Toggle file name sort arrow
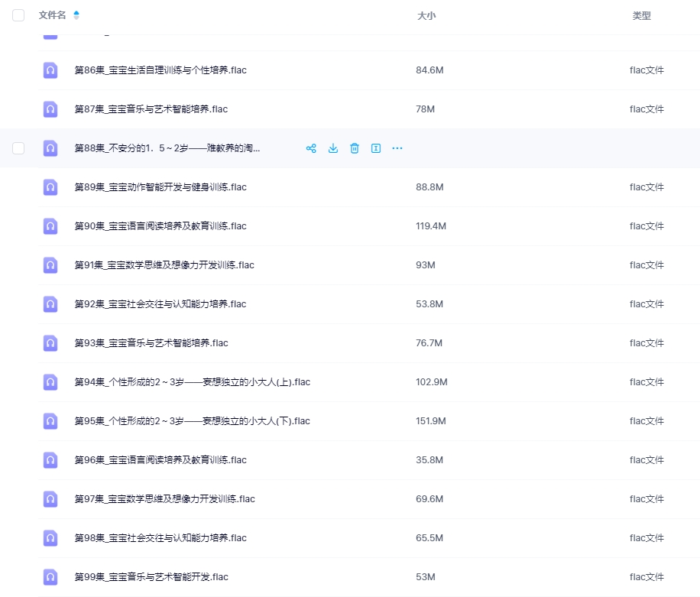Image resolution: width=700 pixels, height=597 pixels. pyautogui.click(x=76, y=15)
